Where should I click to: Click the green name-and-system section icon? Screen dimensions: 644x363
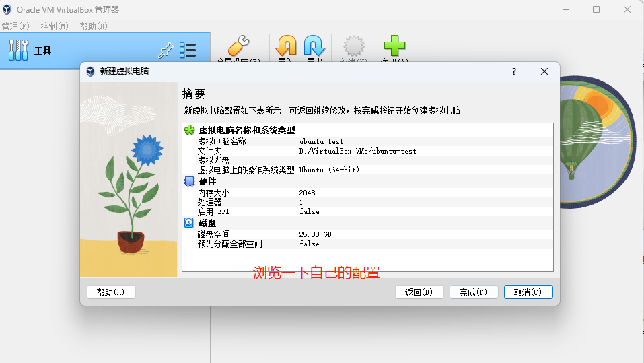pyautogui.click(x=189, y=131)
